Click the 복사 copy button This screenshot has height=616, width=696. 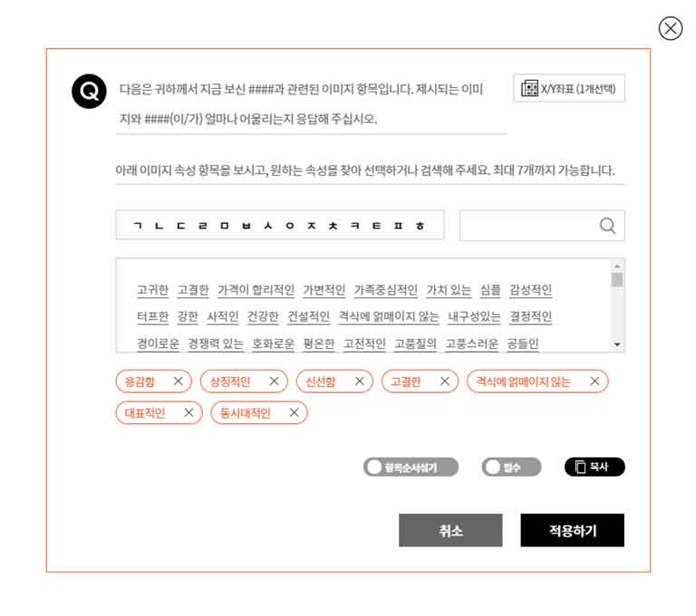click(594, 467)
